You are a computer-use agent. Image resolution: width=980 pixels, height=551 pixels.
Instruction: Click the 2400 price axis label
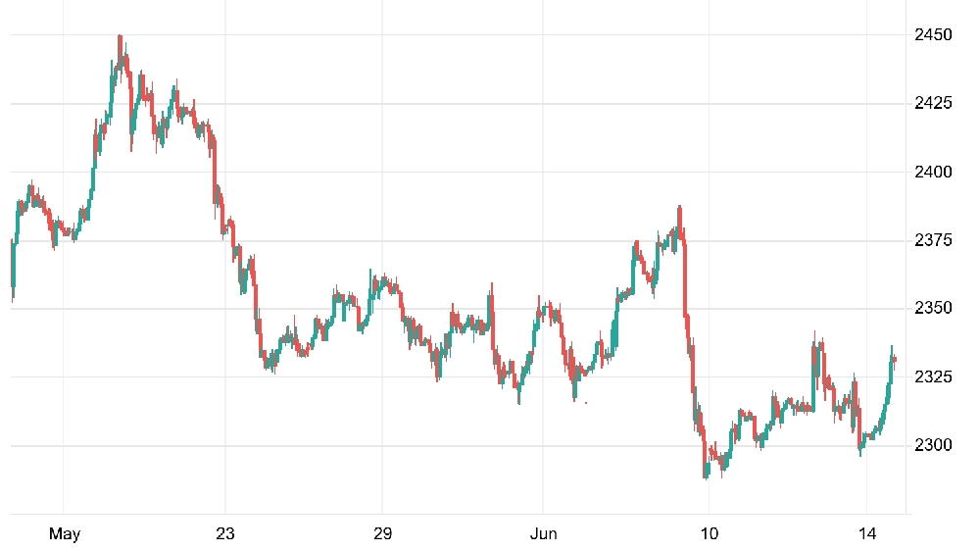pos(933,172)
